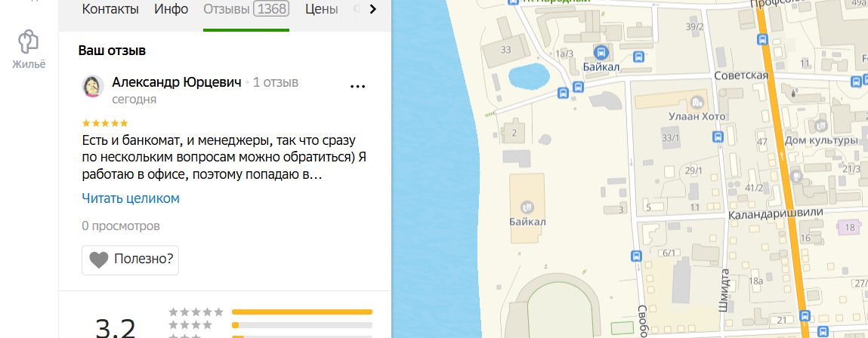Click the 'Ваш отзыв' heading
Screen dimensions: 868x338
tap(112, 51)
